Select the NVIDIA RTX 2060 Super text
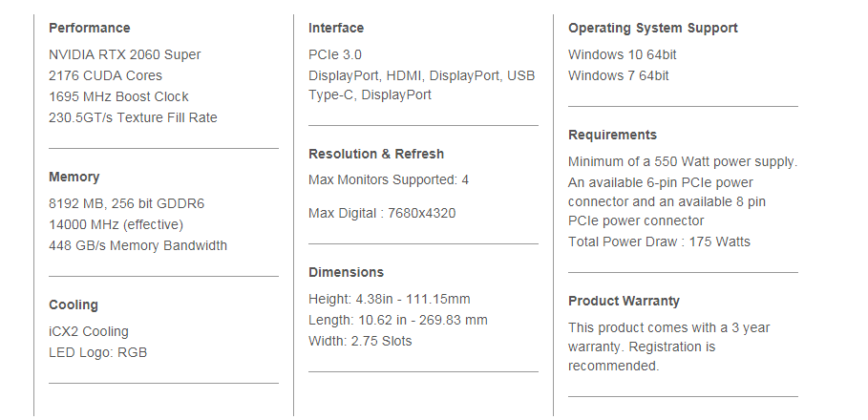The height and width of the screenshot is (420, 868). click(124, 54)
